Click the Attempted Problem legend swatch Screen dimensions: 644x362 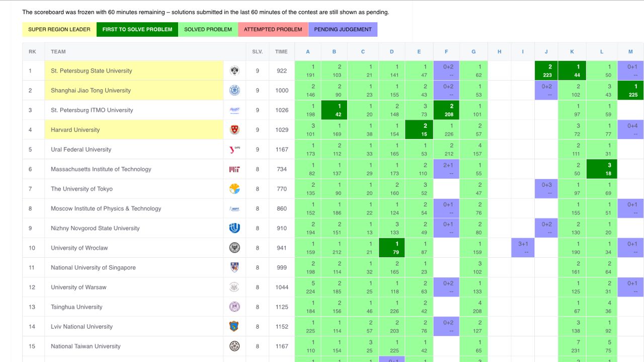pyautogui.click(x=273, y=29)
